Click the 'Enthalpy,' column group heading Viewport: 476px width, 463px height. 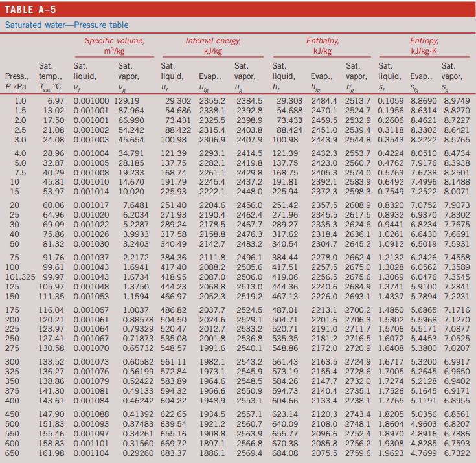(323, 40)
